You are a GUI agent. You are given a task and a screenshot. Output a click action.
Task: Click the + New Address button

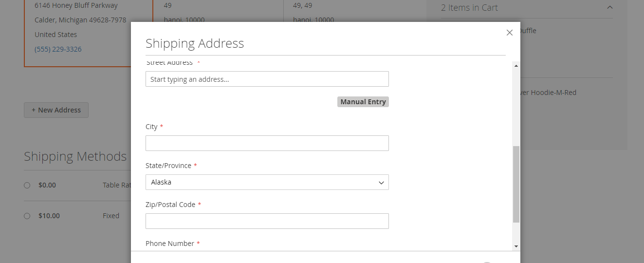click(x=56, y=110)
